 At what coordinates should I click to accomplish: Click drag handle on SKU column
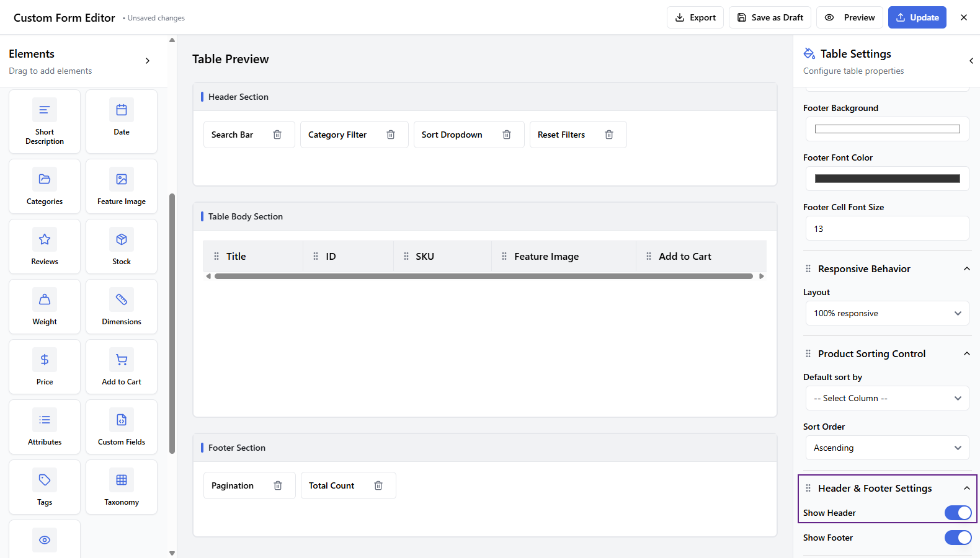click(406, 256)
